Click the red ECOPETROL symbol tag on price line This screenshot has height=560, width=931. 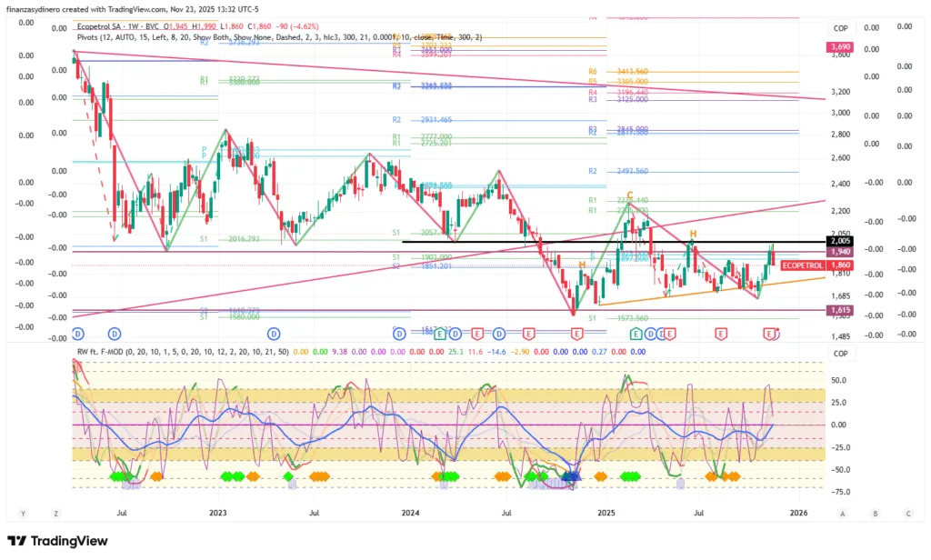[803, 265]
